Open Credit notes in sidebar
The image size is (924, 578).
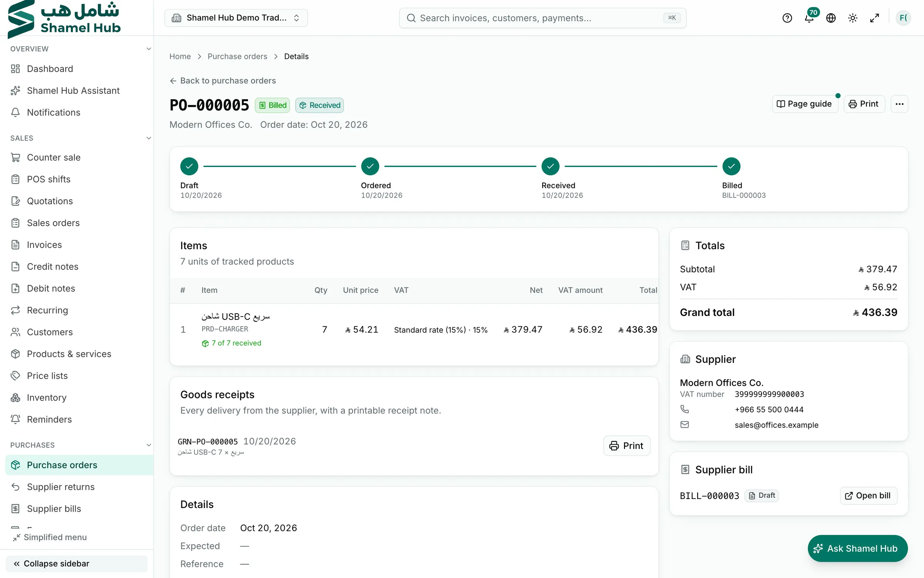[x=79, y=267]
